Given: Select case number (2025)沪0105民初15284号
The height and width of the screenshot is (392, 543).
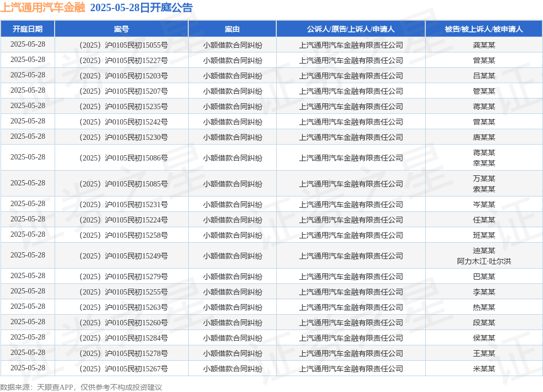Looking at the screenshot, I should click(124, 338).
